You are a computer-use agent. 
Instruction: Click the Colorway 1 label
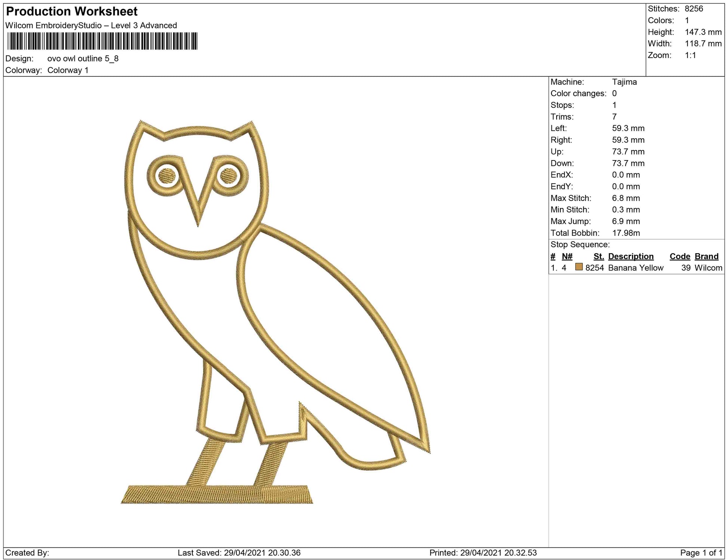68,70
